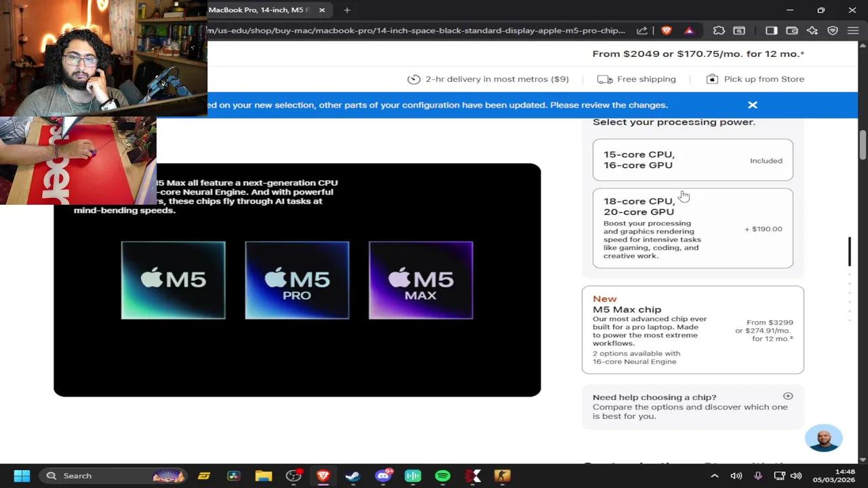Image resolution: width=868 pixels, height=488 pixels.
Task: Dismiss the blue configuration-updated banner
Action: click(x=752, y=105)
